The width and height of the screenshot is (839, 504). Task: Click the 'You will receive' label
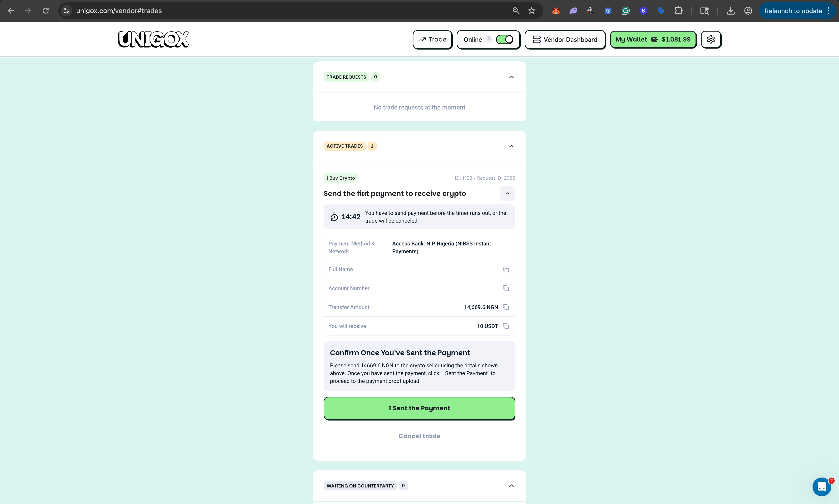pyautogui.click(x=347, y=326)
